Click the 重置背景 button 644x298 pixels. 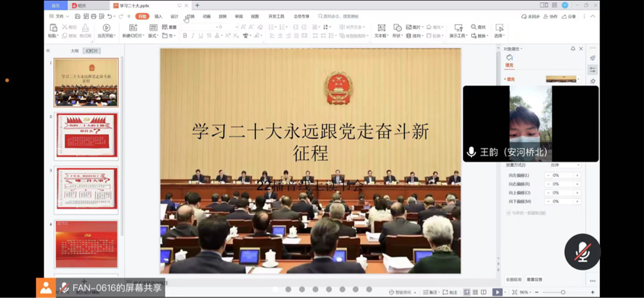pyautogui.click(x=534, y=280)
